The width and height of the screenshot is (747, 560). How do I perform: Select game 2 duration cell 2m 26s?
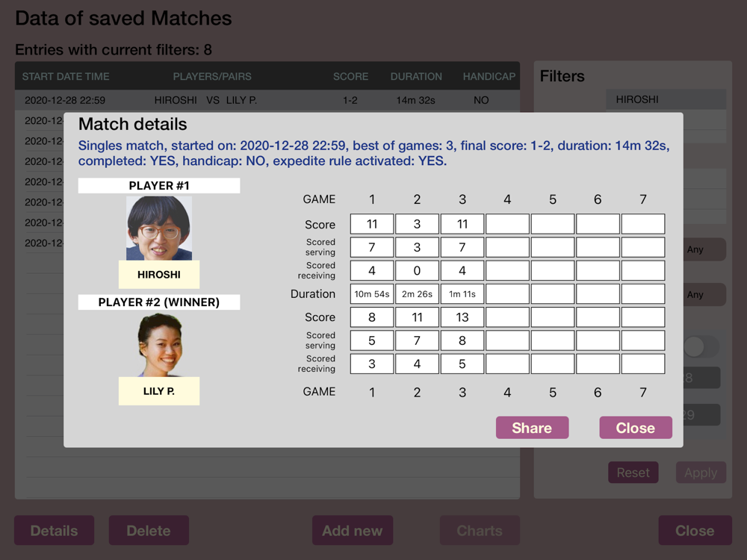(417, 293)
